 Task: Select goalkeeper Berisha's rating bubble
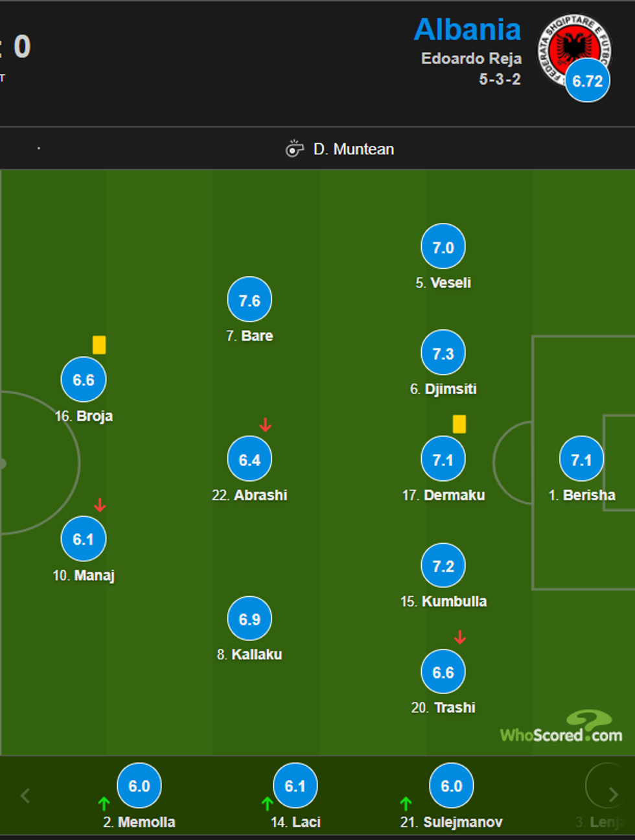(x=581, y=460)
